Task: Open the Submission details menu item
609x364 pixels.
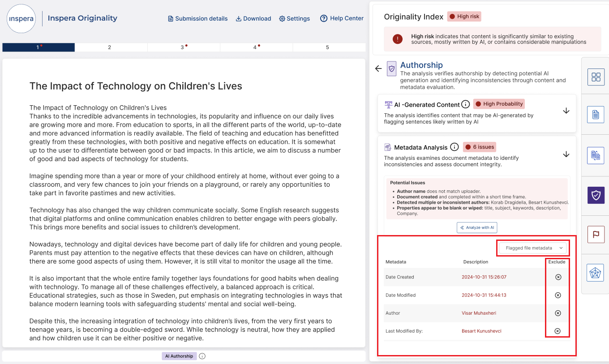Action: (x=197, y=18)
